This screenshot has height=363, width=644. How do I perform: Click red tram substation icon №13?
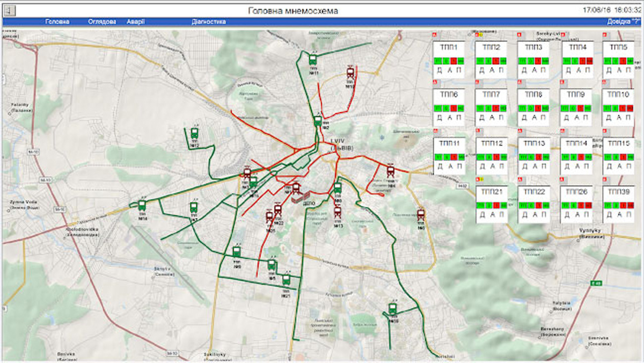(338, 212)
